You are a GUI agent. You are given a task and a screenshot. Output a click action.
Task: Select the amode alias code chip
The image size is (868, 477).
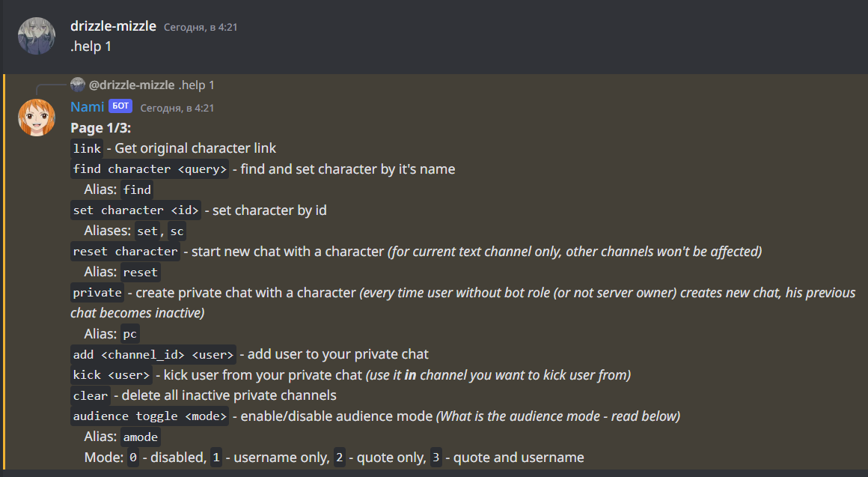pyautogui.click(x=140, y=437)
